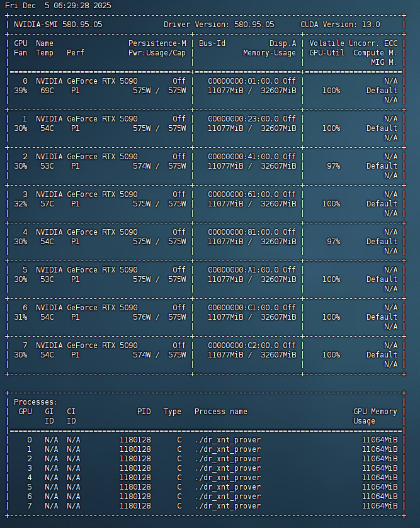
Task: Select the dr_xnt_prover process on GPU 0 row
Action: pyautogui.click(x=227, y=440)
